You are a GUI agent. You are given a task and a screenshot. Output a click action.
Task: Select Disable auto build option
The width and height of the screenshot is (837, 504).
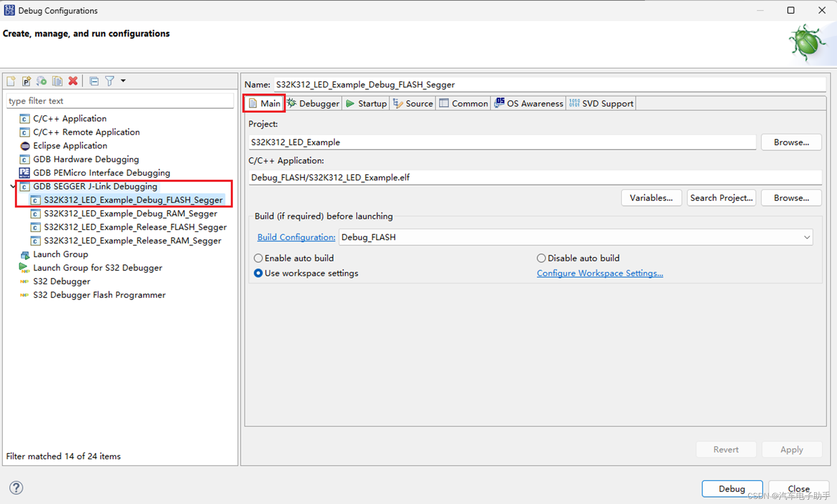(x=541, y=258)
